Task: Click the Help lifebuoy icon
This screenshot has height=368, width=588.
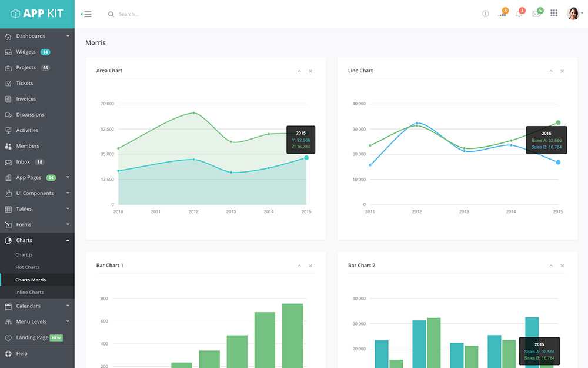Action: click(8, 354)
